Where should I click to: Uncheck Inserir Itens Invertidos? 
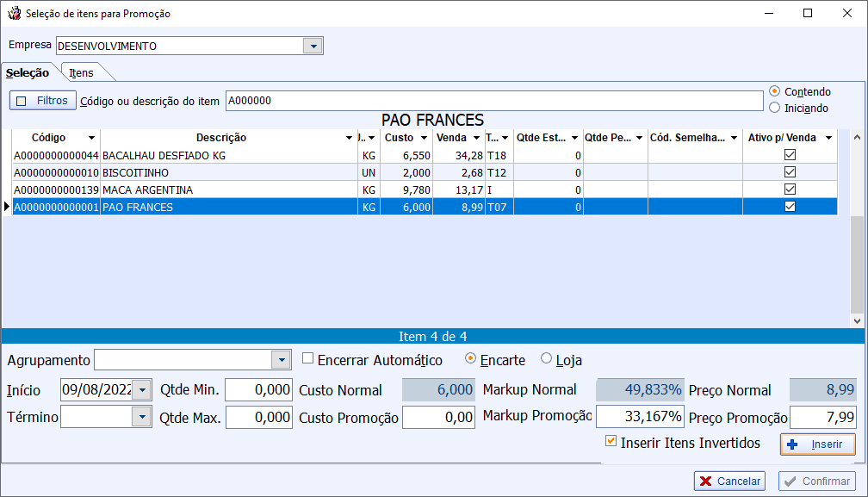click(x=611, y=442)
